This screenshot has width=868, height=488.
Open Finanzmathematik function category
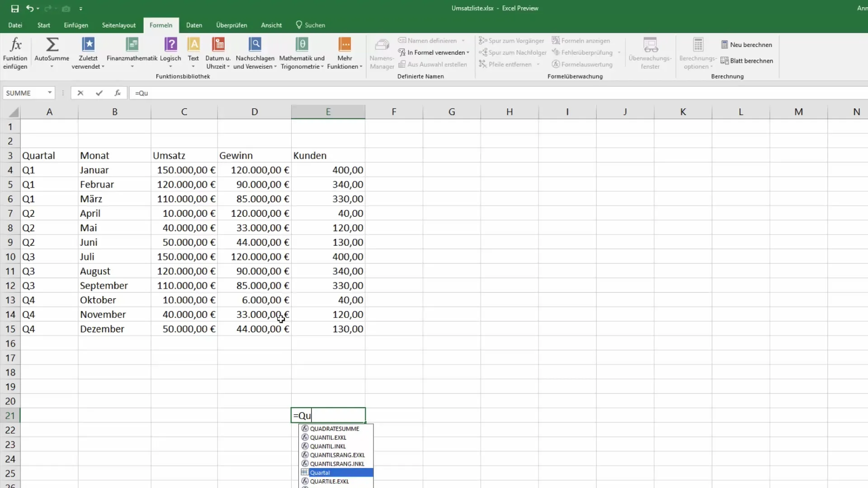coord(132,53)
